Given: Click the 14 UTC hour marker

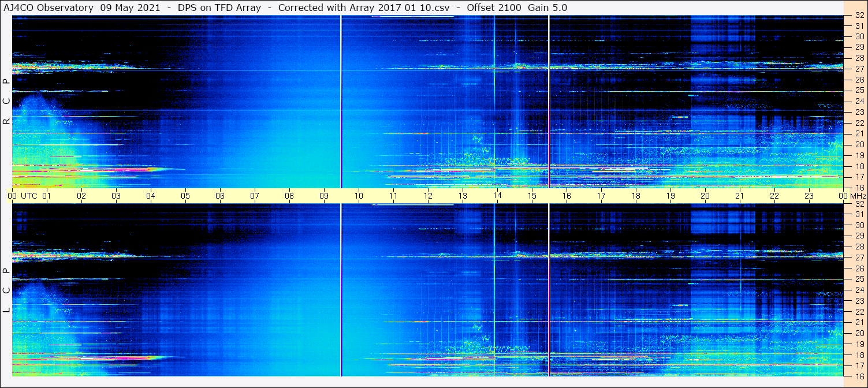Looking at the screenshot, I should pyautogui.click(x=497, y=196).
